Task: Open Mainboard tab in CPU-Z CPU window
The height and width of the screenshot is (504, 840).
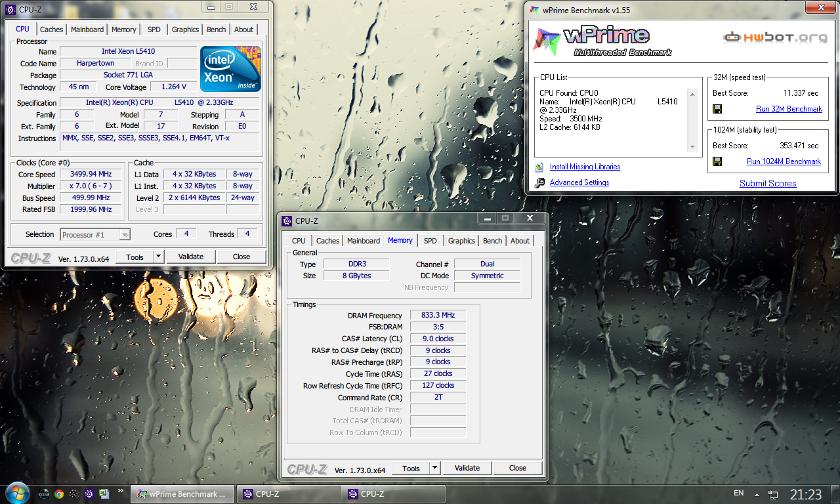Action: (87, 30)
